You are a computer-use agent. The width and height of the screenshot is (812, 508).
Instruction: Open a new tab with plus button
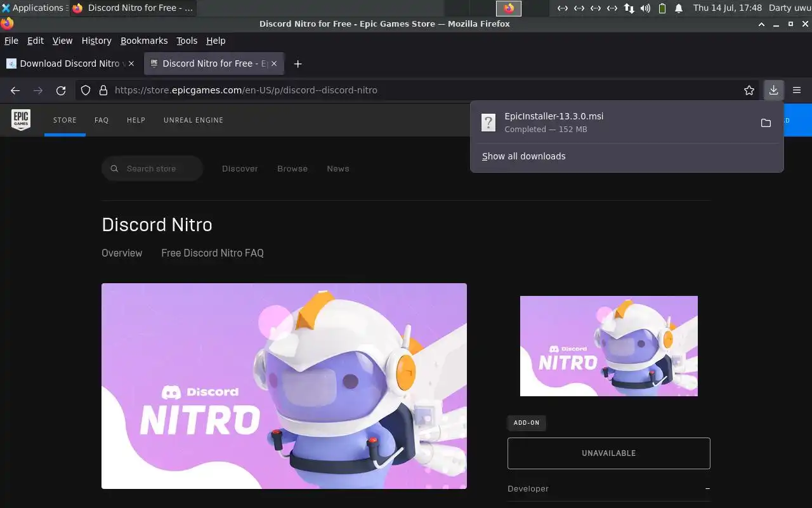click(x=298, y=63)
